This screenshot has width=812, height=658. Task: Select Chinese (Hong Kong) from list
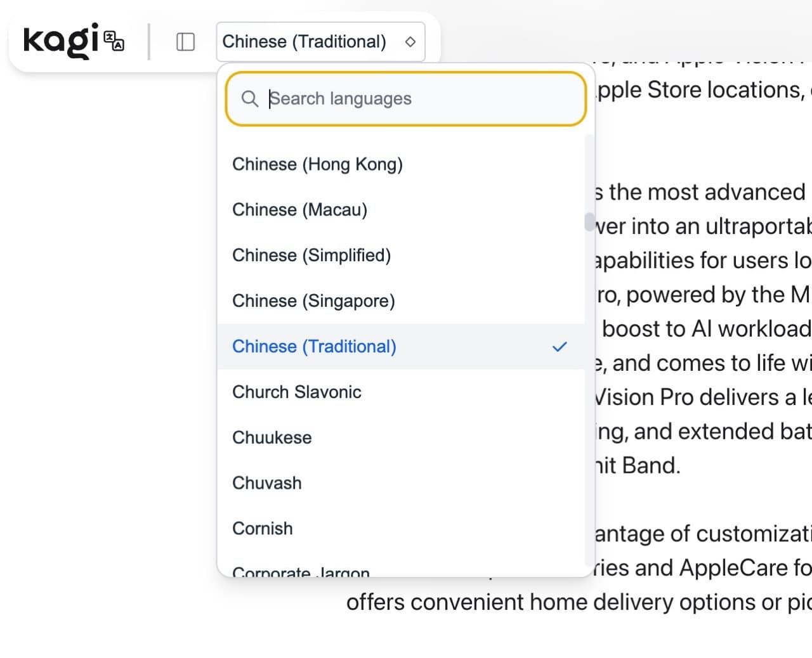(x=317, y=164)
